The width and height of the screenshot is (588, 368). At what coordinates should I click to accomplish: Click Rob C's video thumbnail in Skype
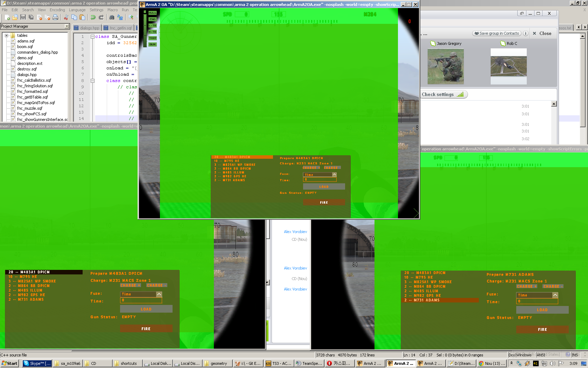point(509,66)
